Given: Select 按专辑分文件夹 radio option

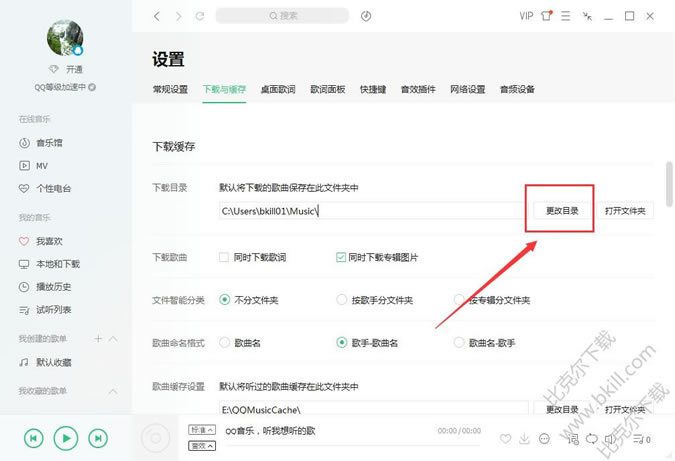Looking at the screenshot, I should pos(459,300).
